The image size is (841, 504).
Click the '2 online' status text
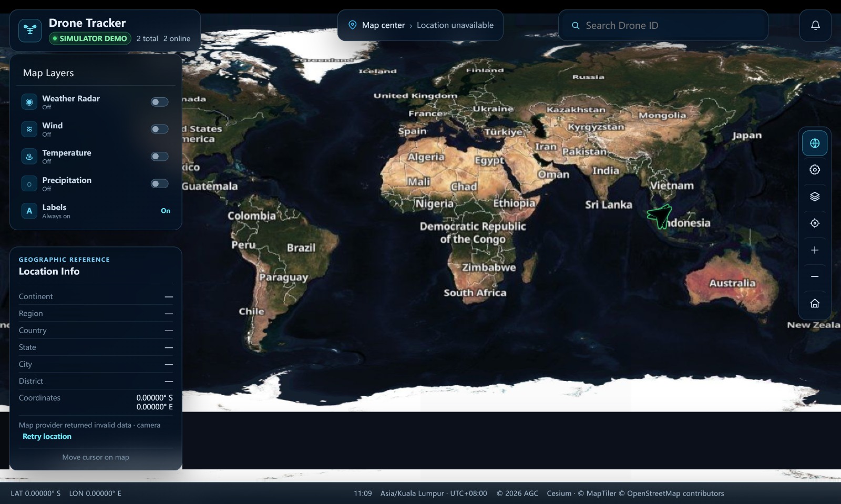click(177, 38)
